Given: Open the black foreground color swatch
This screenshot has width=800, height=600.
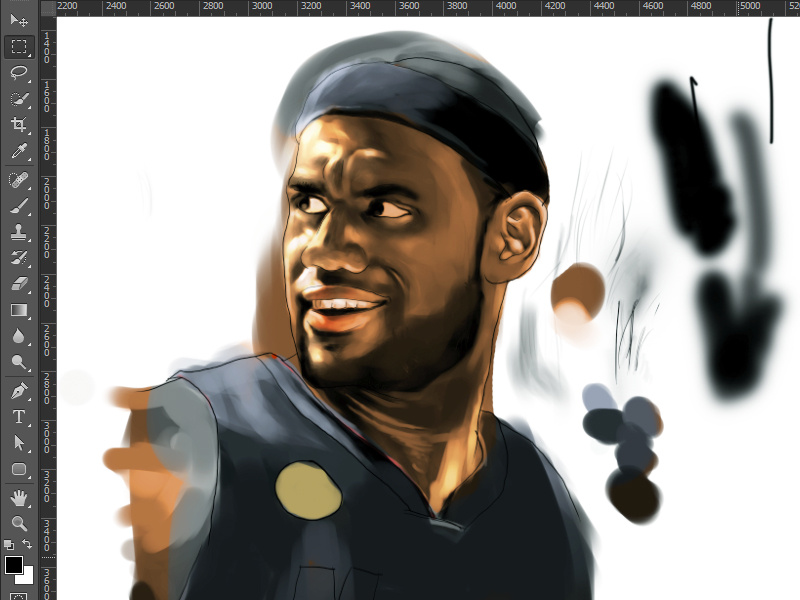Looking at the screenshot, I should (x=14, y=565).
